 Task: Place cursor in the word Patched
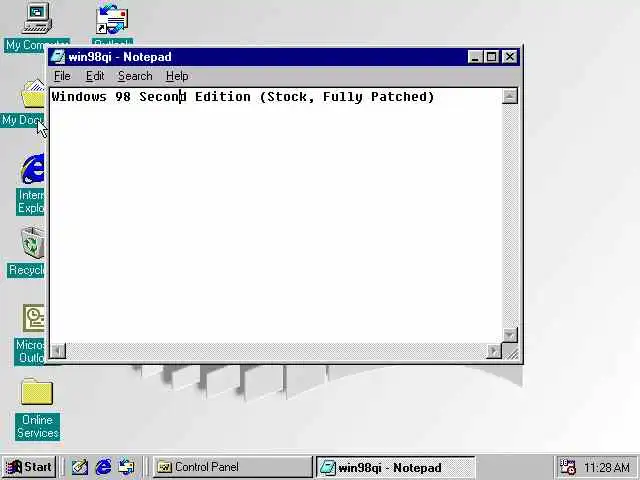[x=398, y=97]
